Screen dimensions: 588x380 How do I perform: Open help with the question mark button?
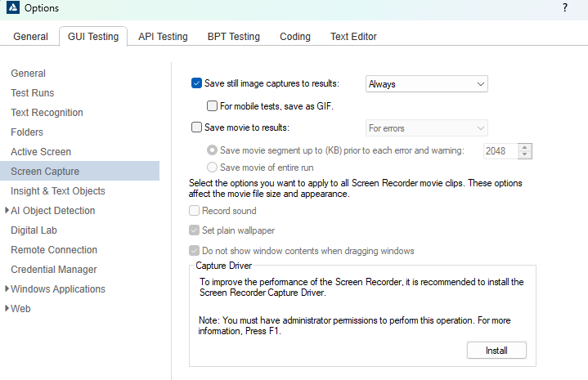pos(565,7)
